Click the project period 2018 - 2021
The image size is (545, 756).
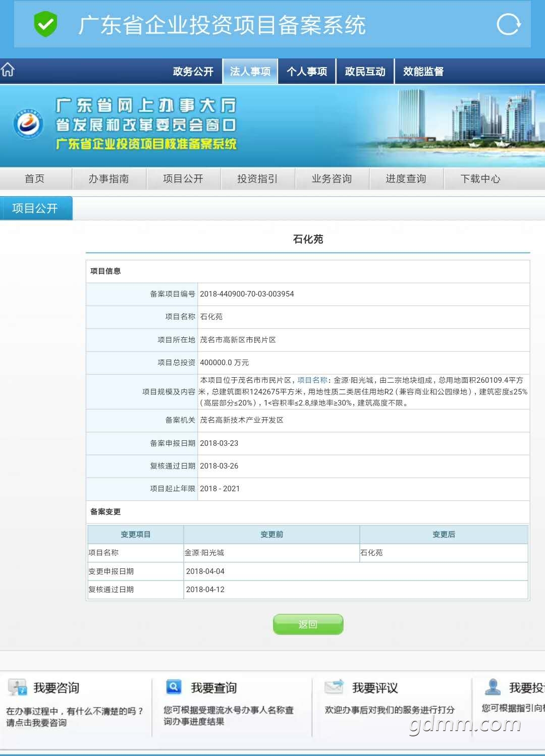[x=220, y=489]
